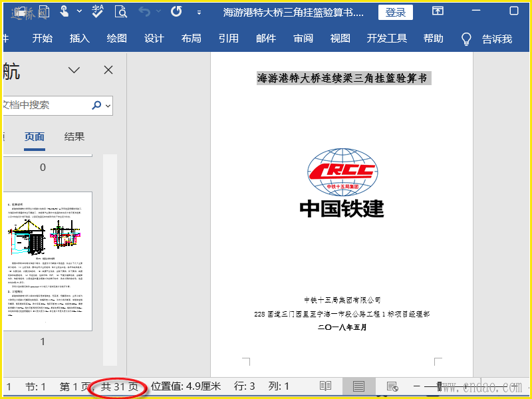Click the magnifier search icon in navigation
The image size is (532, 399).
click(96, 105)
